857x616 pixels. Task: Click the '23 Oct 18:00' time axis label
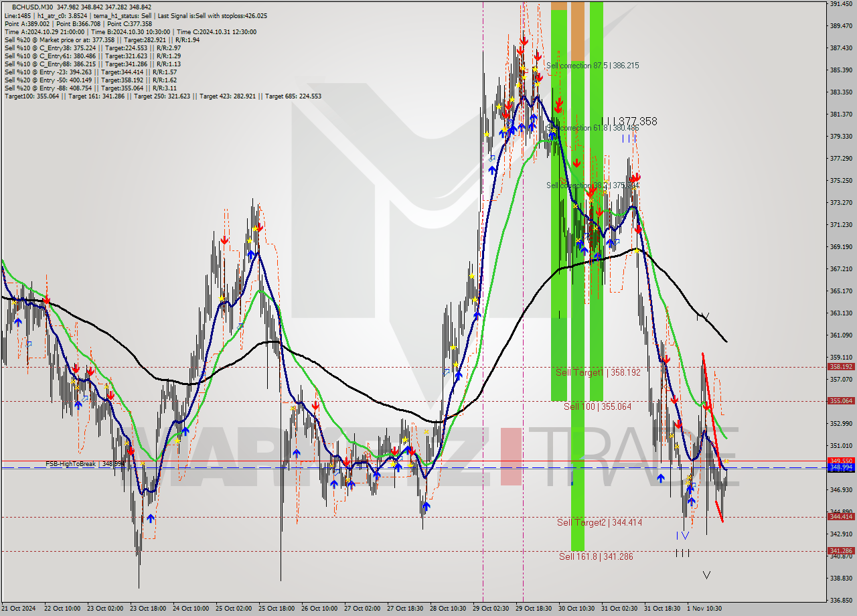148,609
